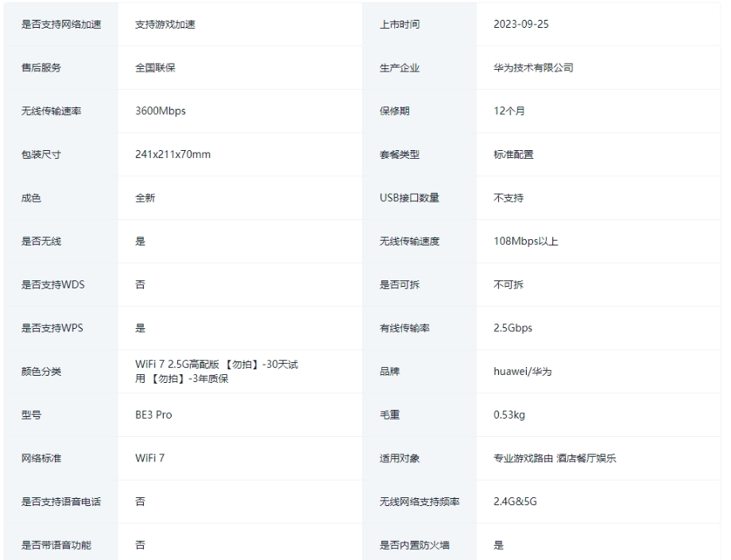Click the USB接口数量 label
Screen dimensions: 731x560
pos(409,198)
